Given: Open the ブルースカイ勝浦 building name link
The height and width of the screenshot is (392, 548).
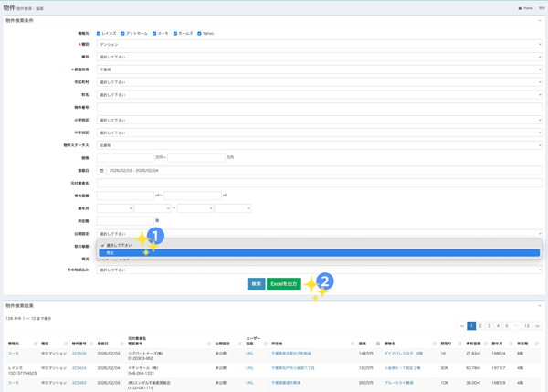Looking at the screenshot, I should [x=399, y=383].
